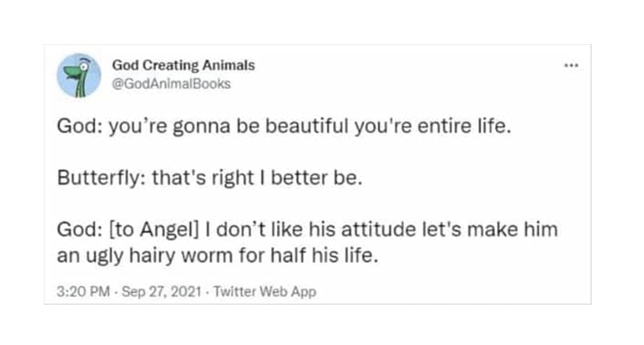Click "God:" starting the first tweet line
644x345 pixels.
coord(80,126)
